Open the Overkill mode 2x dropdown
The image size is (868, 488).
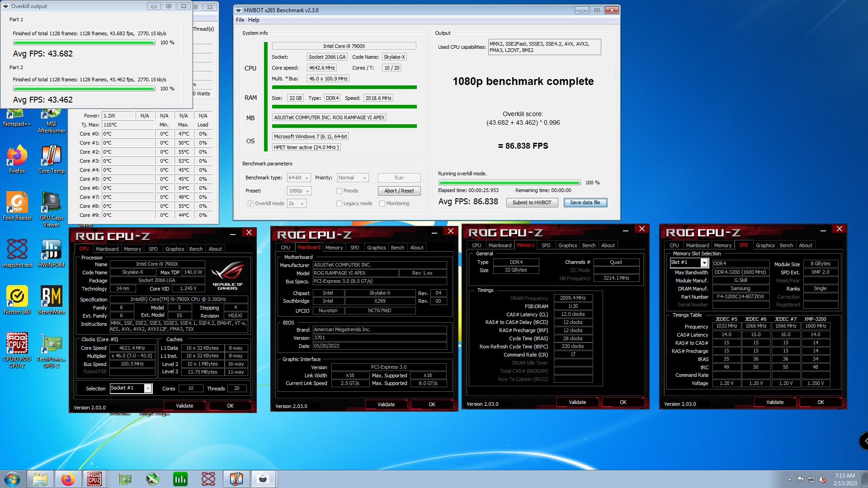pyautogui.click(x=297, y=203)
